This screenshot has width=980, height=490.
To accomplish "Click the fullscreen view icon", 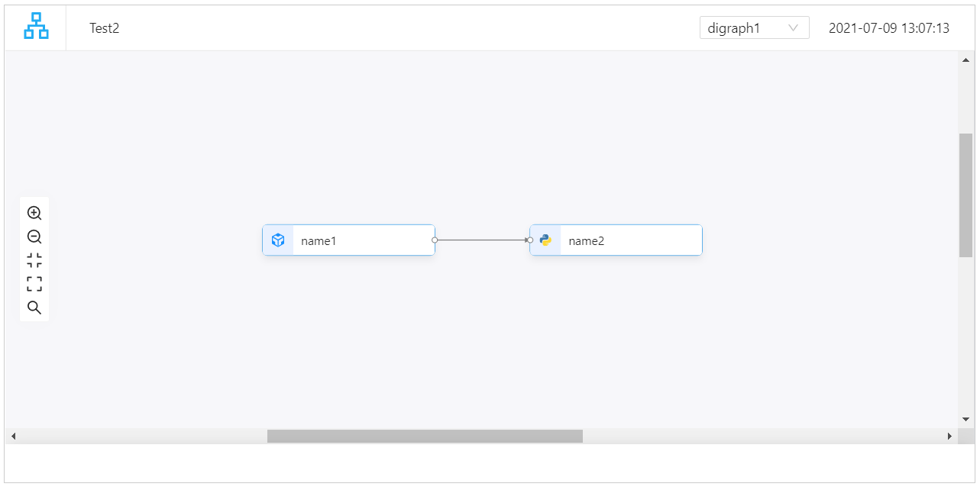I will [x=34, y=283].
